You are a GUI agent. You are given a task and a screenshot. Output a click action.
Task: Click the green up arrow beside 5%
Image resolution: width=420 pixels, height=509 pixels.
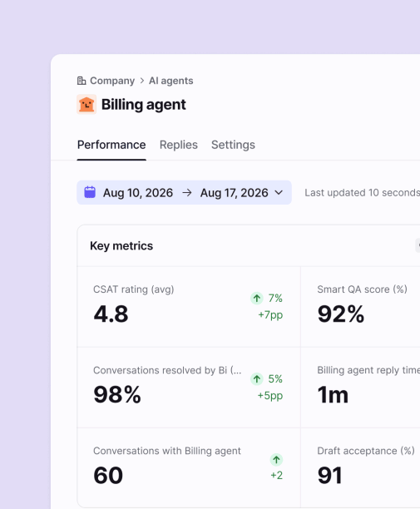257,378
